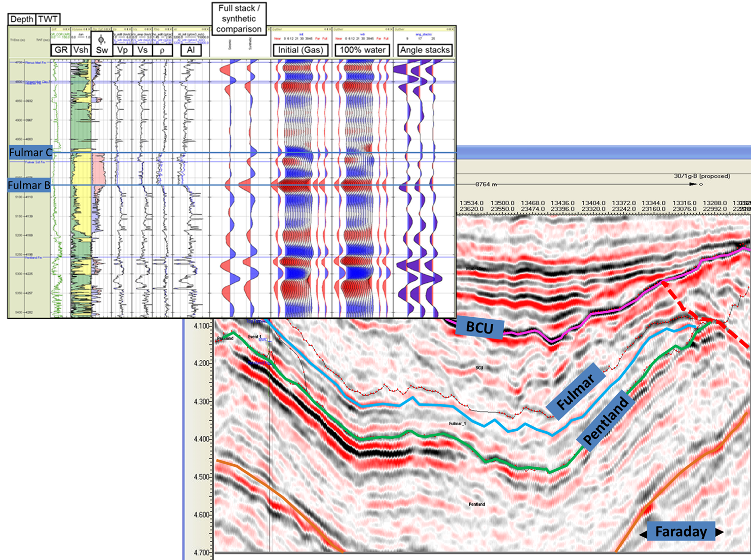Click the arrow right of Faraday
The height and width of the screenshot is (560, 751).
coord(720,532)
